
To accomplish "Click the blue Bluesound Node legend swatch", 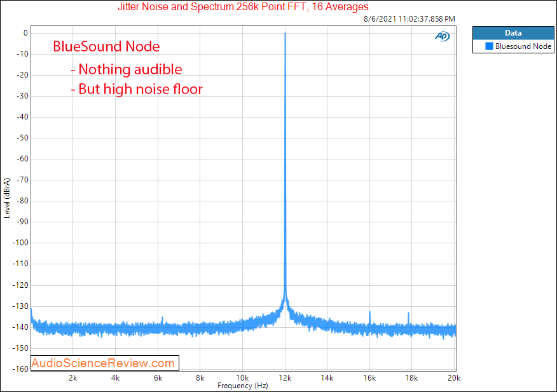I will (x=489, y=46).
